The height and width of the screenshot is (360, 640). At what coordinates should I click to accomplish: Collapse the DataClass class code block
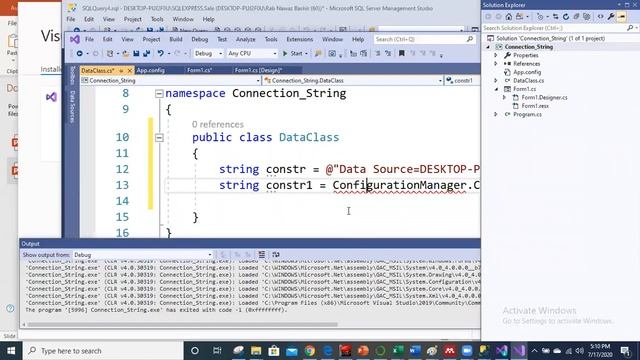[x=159, y=138]
